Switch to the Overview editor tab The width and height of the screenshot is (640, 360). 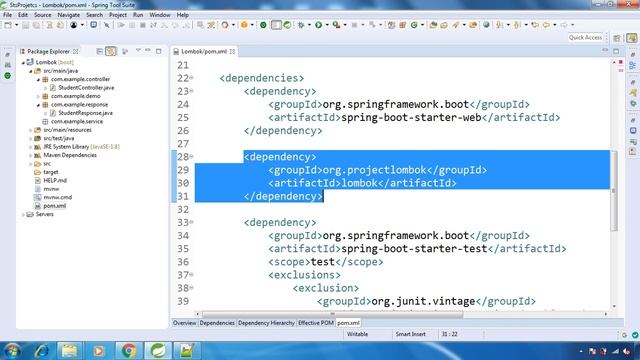(184, 323)
